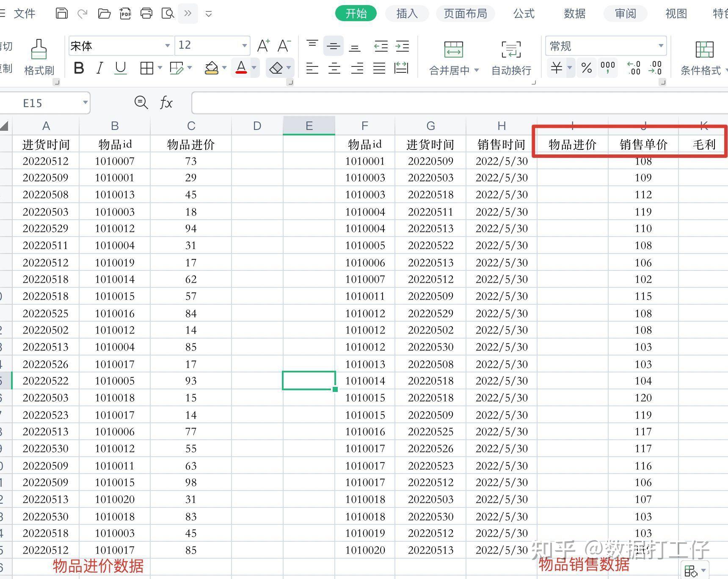Open Conditional Formatting (条件格式)
This screenshot has height=579, width=728.
704,58
